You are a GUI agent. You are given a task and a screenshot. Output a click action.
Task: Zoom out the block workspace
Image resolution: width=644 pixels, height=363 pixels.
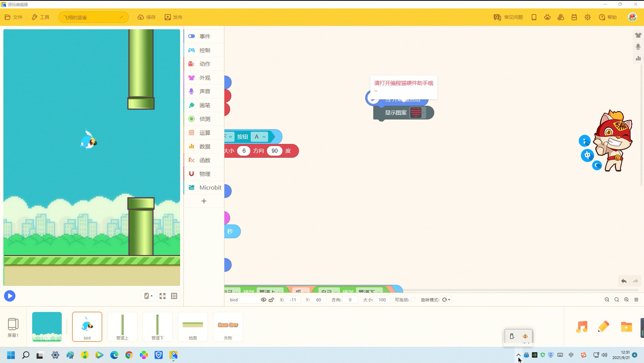coord(607,300)
